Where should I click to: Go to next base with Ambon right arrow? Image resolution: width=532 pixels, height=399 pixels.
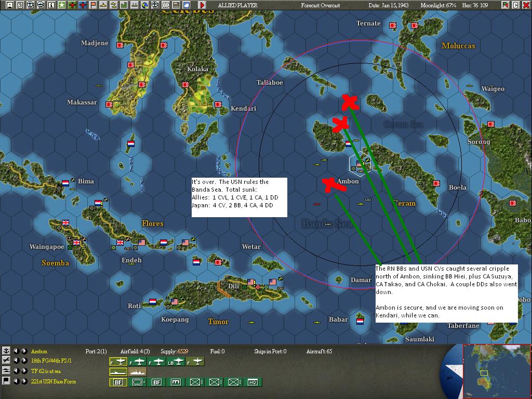point(24,351)
